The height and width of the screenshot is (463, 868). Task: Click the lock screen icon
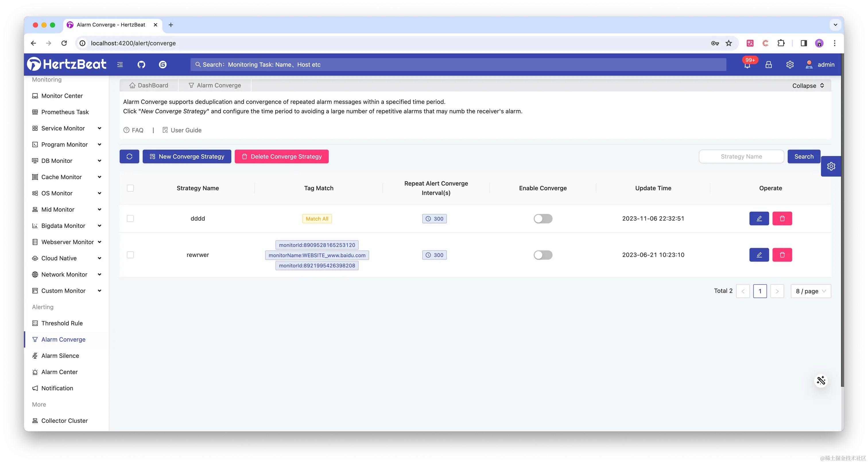769,64
